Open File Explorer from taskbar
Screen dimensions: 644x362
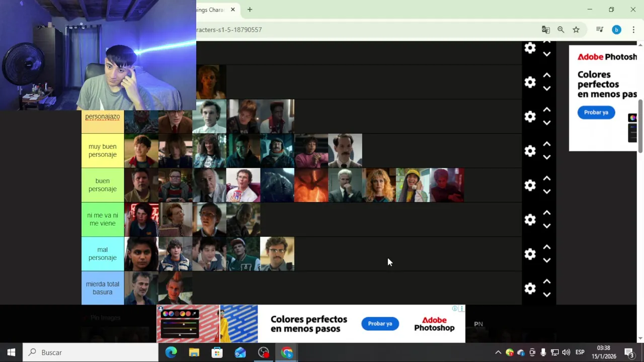click(x=194, y=352)
